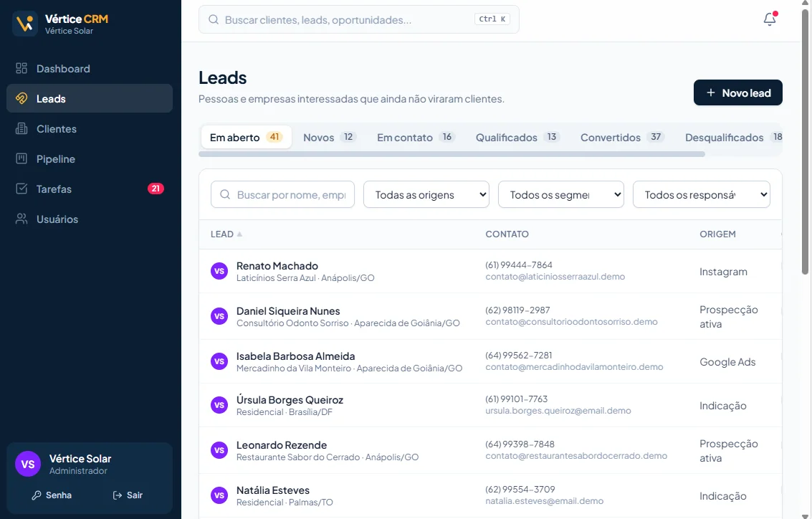
Task: Open the notifications bell
Action: 770,19
